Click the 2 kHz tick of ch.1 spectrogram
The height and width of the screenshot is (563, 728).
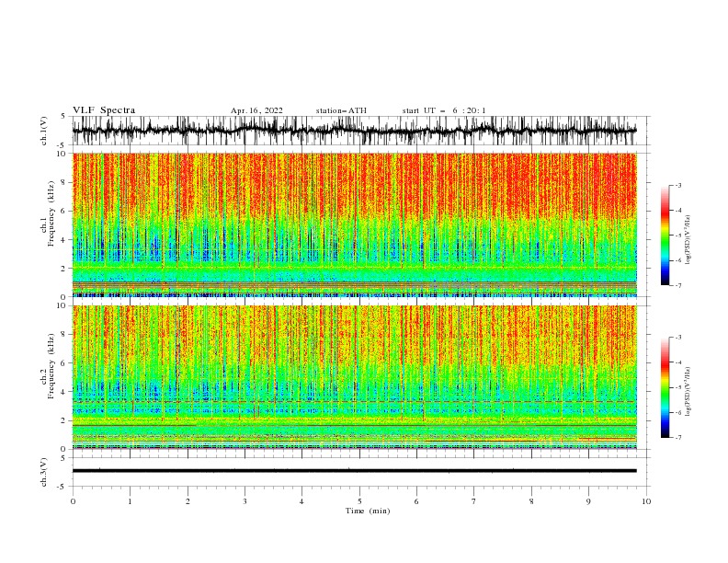[64, 269]
